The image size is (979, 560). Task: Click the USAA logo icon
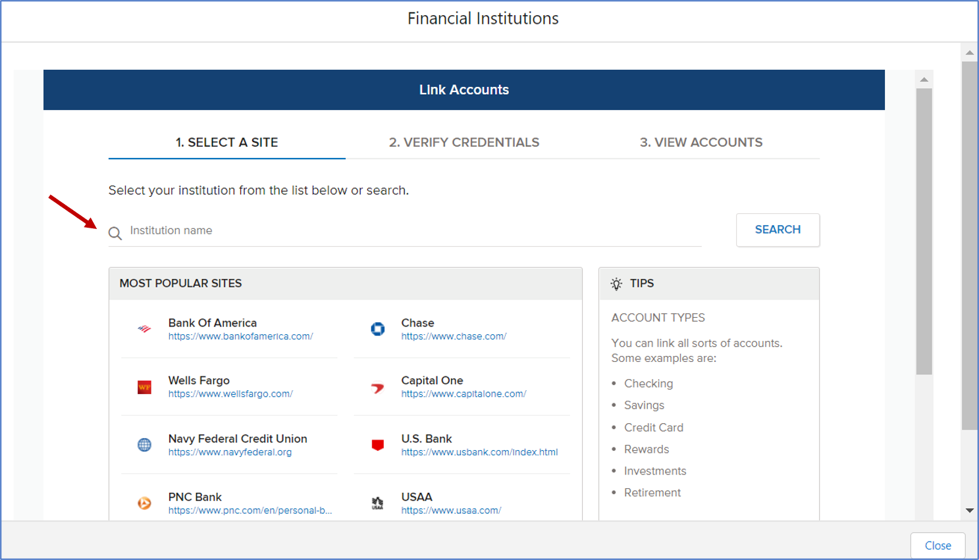378,503
